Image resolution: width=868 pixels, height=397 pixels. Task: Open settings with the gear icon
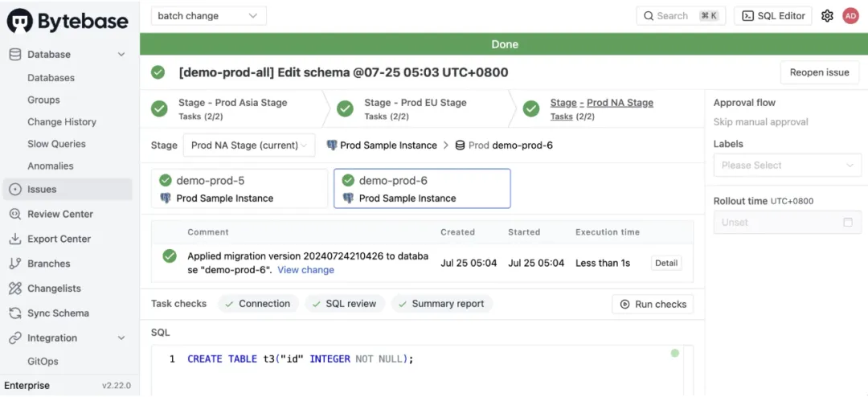tap(827, 15)
